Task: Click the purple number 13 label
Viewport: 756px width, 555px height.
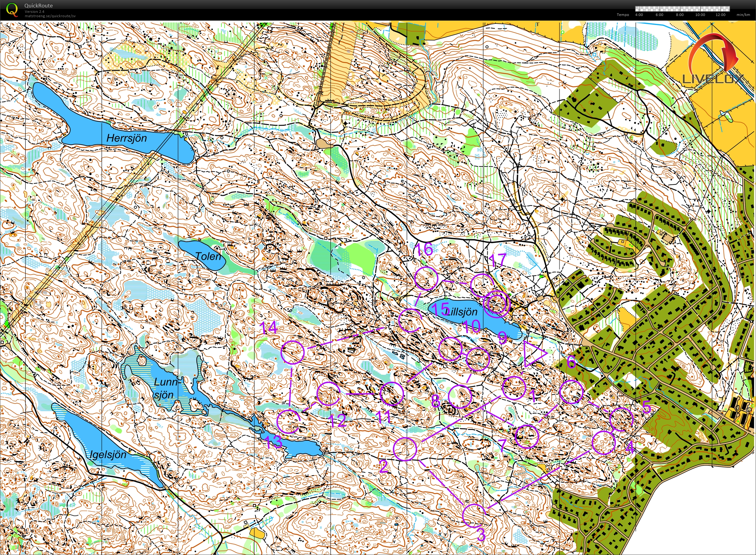Action: point(273,442)
